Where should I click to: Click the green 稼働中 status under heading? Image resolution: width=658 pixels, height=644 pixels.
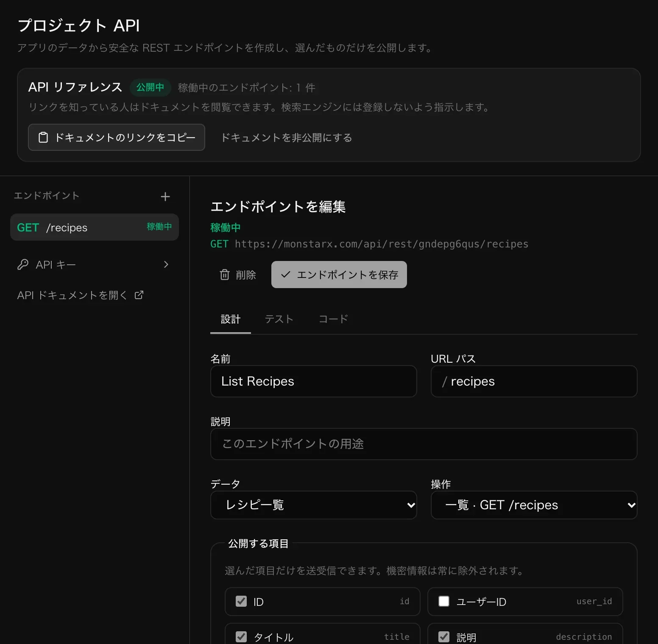point(226,228)
